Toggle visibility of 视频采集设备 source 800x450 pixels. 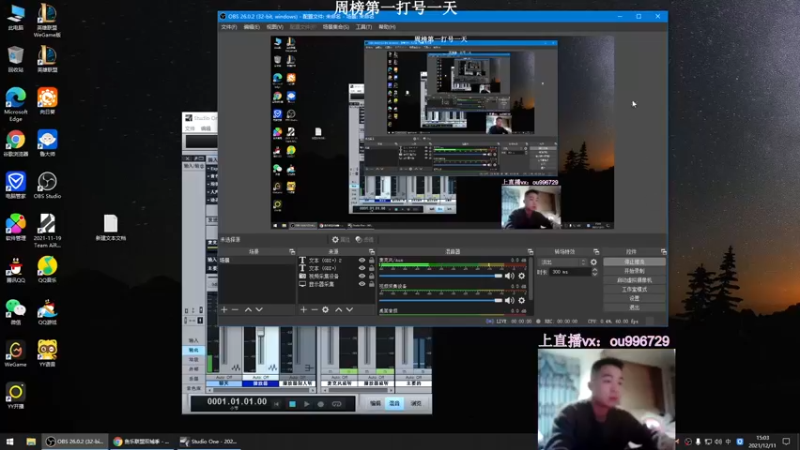pos(362,276)
